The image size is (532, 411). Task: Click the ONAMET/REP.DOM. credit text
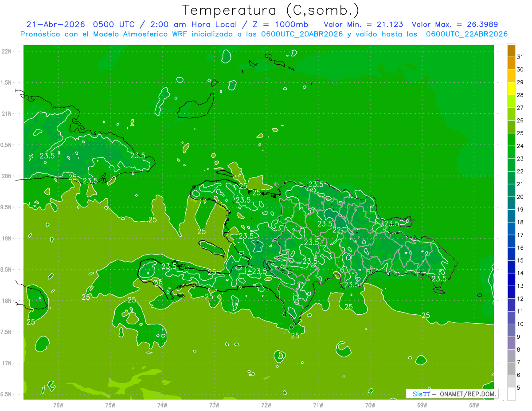468,394
